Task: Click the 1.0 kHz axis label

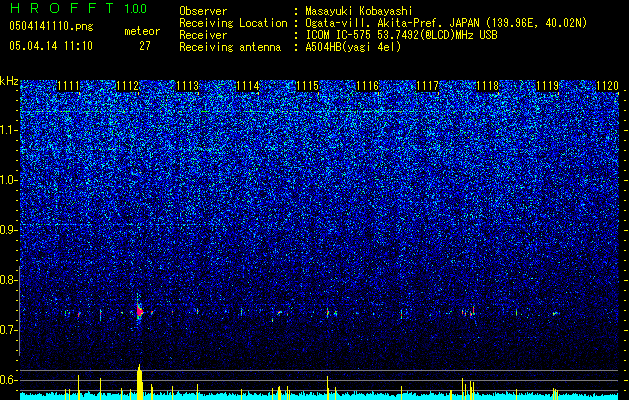Action: 9,180
